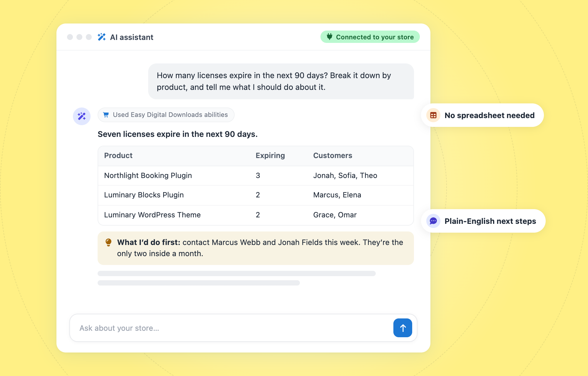Click the shopping cart icon in abilities chip
This screenshot has width=588, height=376.
[x=106, y=115]
